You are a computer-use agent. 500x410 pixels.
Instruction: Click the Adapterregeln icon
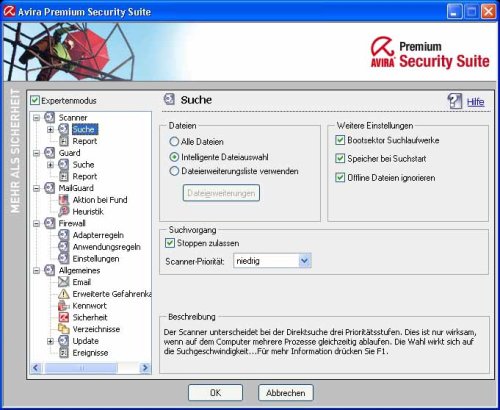(x=63, y=235)
